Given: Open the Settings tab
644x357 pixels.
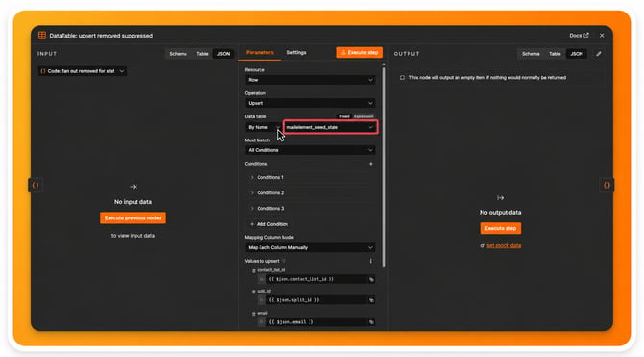Looking at the screenshot, I should point(296,53).
